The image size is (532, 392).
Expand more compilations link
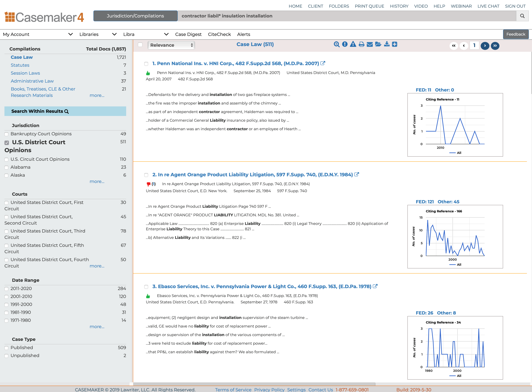(x=97, y=95)
